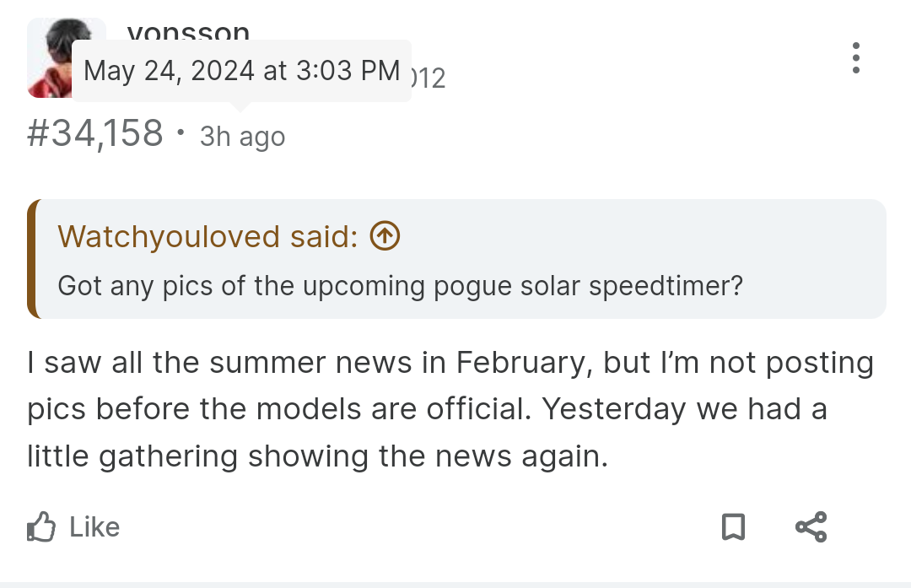This screenshot has height=588, width=911.
Task: Click the May 24, 2024 date tooltip
Action: click(242, 71)
